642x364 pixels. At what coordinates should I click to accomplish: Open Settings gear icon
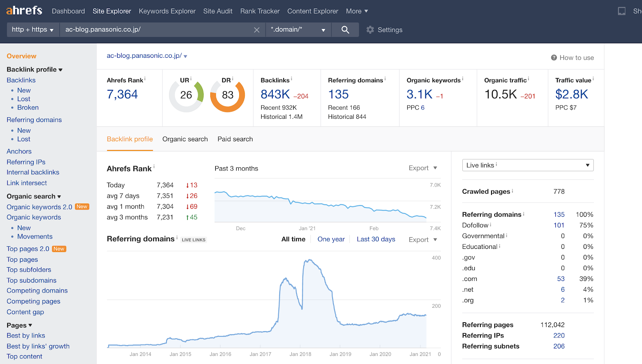[370, 30]
